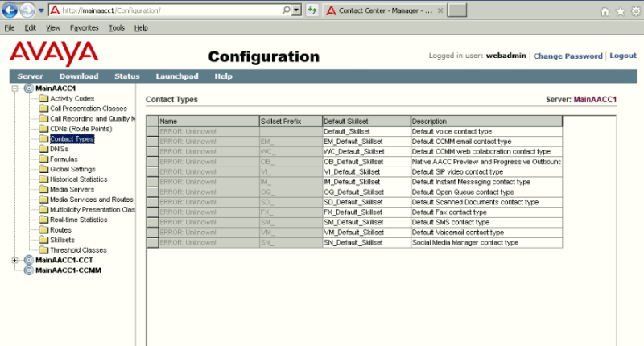Open the address bar autocomplete dropdown
The height and width of the screenshot is (346, 644).
[x=297, y=10]
